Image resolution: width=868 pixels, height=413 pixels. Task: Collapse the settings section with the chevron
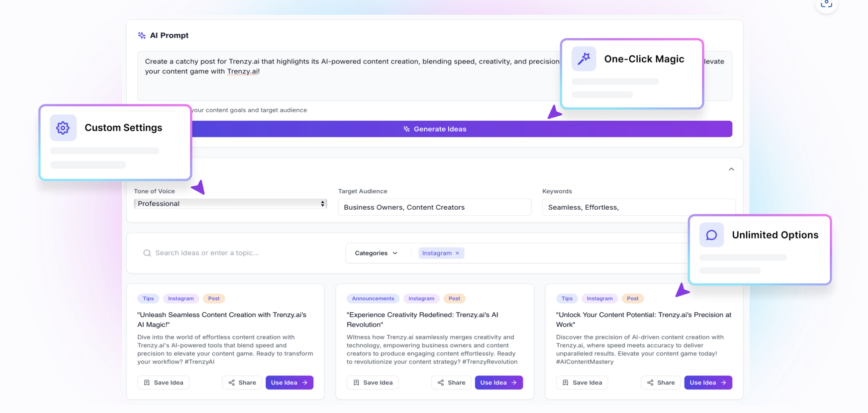pyautogui.click(x=731, y=169)
